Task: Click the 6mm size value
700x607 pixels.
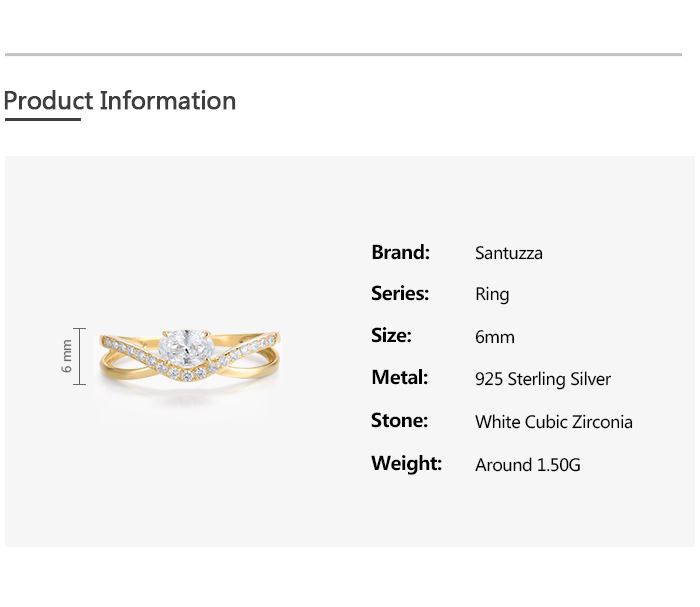Action: 495,337
